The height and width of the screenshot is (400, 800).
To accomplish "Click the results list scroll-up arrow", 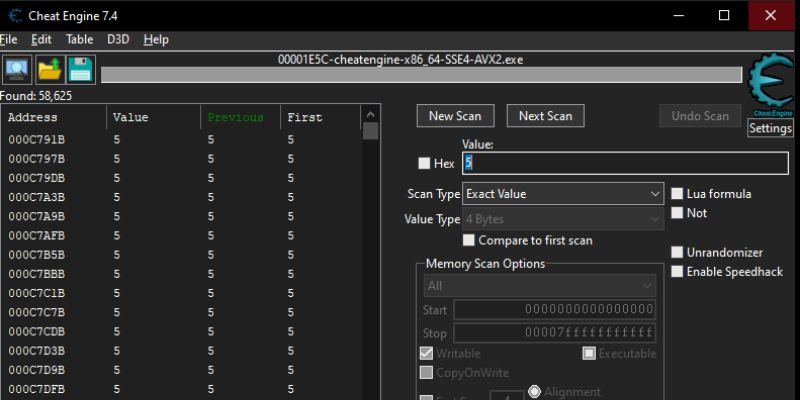I will tap(371, 115).
